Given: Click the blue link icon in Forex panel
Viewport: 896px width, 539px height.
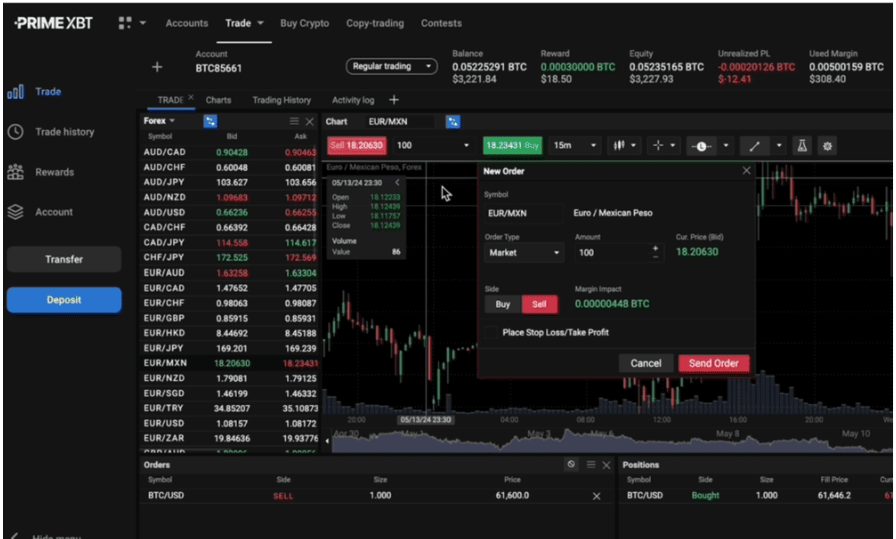Looking at the screenshot, I should [x=210, y=121].
